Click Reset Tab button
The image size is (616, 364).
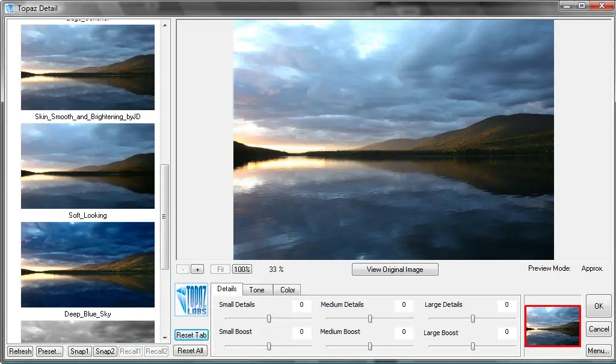coord(191,335)
